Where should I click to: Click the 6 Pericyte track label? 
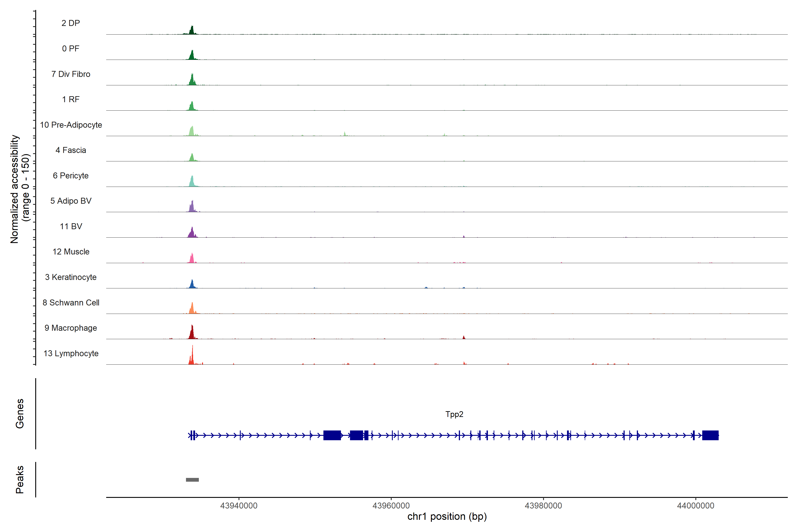tap(70, 176)
